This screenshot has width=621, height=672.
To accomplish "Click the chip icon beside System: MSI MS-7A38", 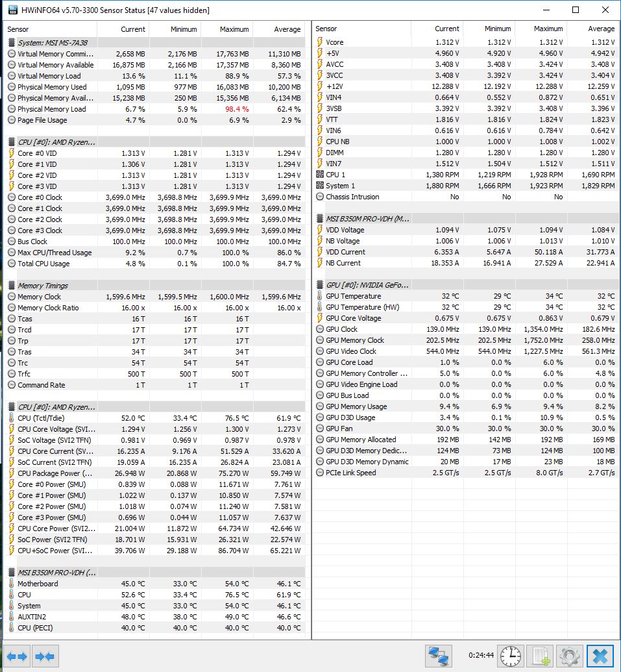I will click(x=12, y=43).
